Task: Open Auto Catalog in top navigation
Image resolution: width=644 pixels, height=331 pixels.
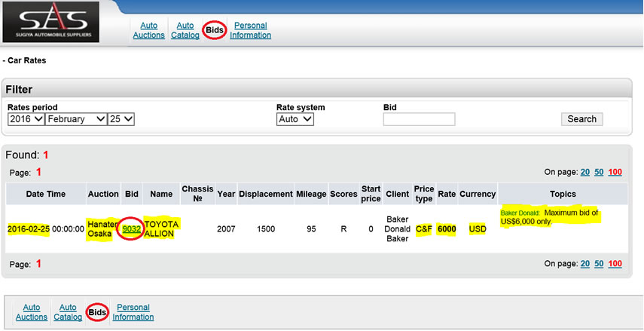Action: click(x=185, y=30)
